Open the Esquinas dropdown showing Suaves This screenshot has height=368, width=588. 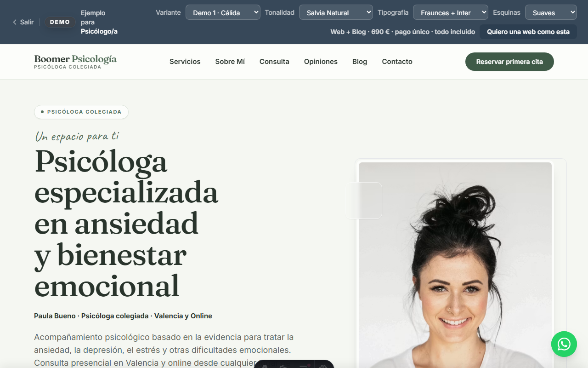coord(551,12)
